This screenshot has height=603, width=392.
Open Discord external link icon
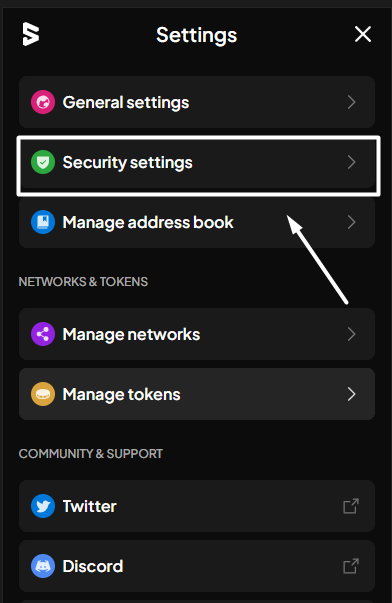351,566
